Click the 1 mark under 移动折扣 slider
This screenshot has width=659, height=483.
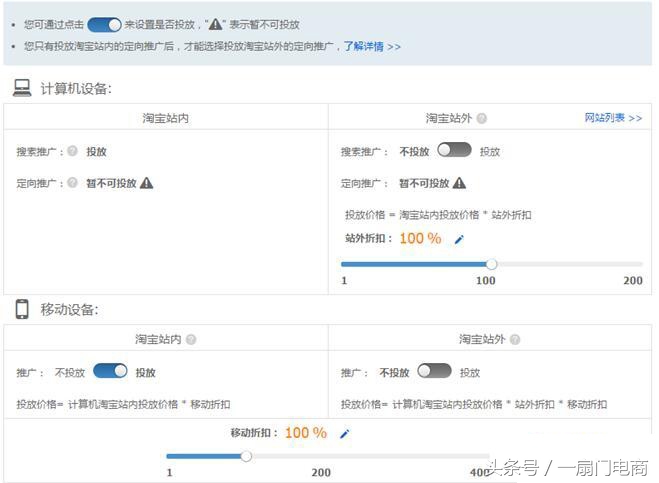[169, 472]
